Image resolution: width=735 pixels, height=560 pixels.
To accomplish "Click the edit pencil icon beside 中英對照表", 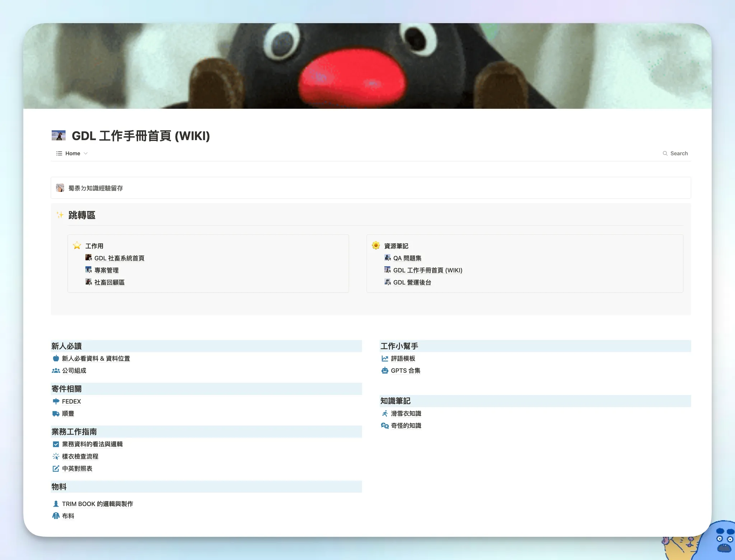I will tap(56, 469).
